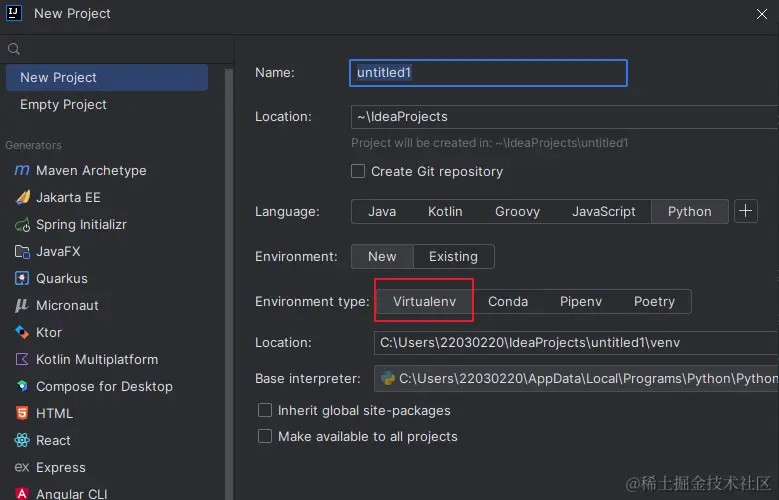Click the Ktor icon
779x500 pixels.
point(22,333)
